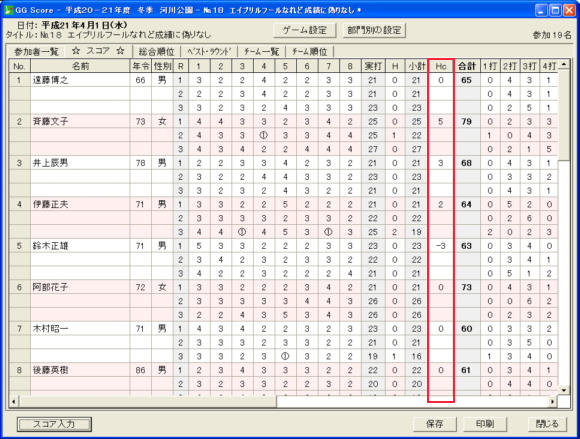Click the スコア入力 button
The width and height of the screenshot is (580, 439).
coord(54,424)
